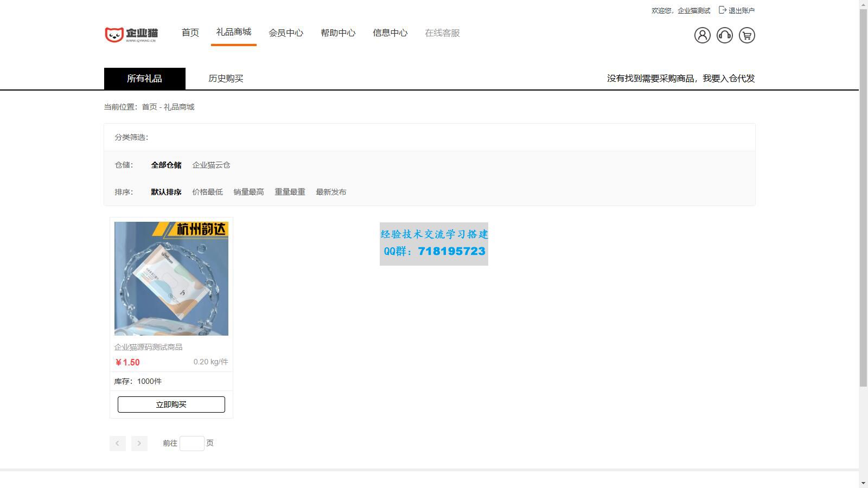Open the headset customer service icon
The width and height of the screenshot is (868, 488).
tap(724, 35)
